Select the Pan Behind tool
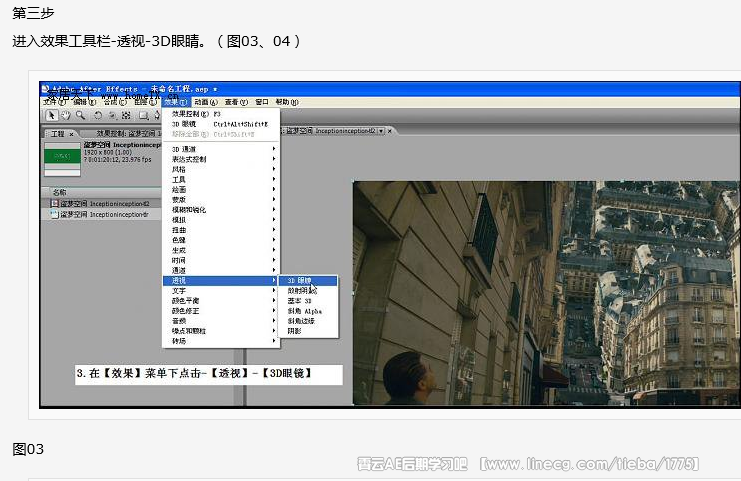This screenshot has height=481, width=741. (x=126, y=115)
